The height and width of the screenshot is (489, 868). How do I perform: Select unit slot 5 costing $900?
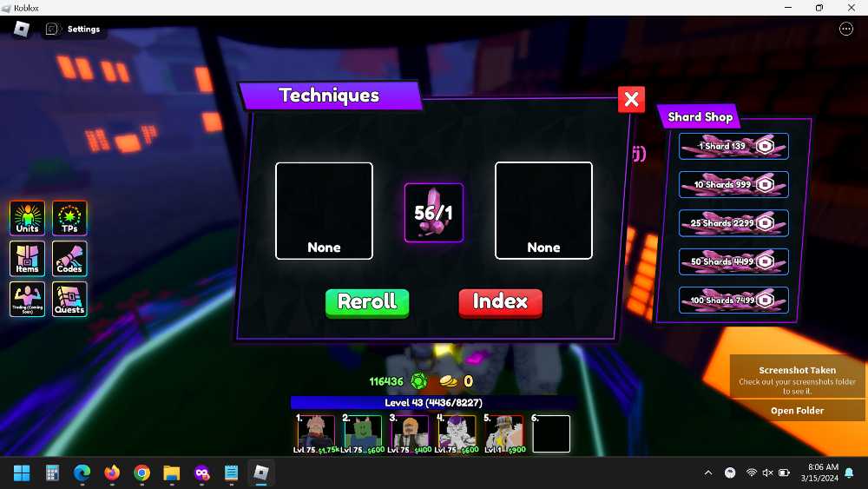coord(503,433)
